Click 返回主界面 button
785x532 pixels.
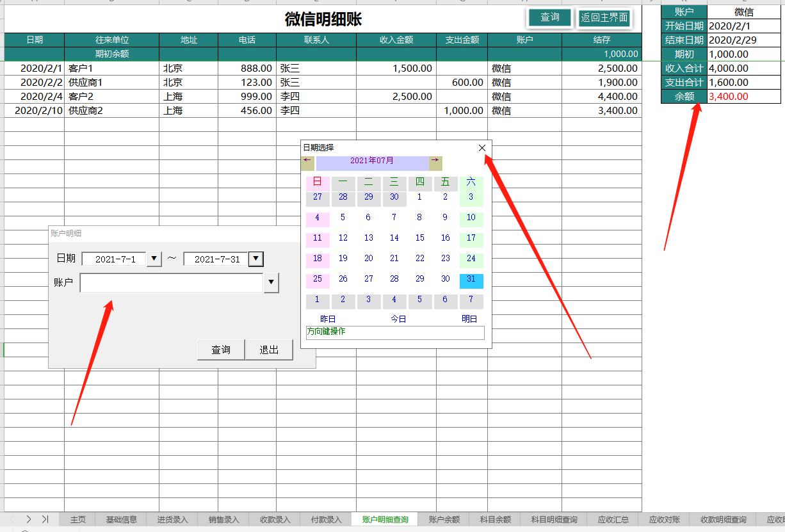[604, 18]
